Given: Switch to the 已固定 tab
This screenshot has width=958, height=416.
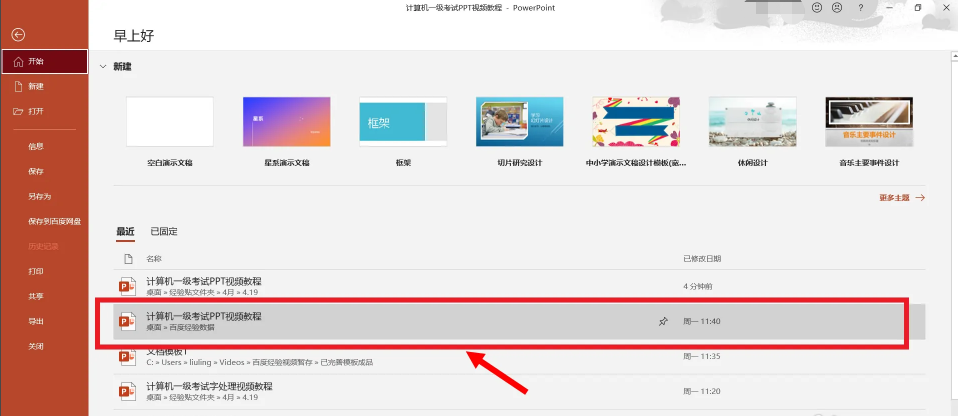Looking at the screenshot, I should click(x=164, y=231).
